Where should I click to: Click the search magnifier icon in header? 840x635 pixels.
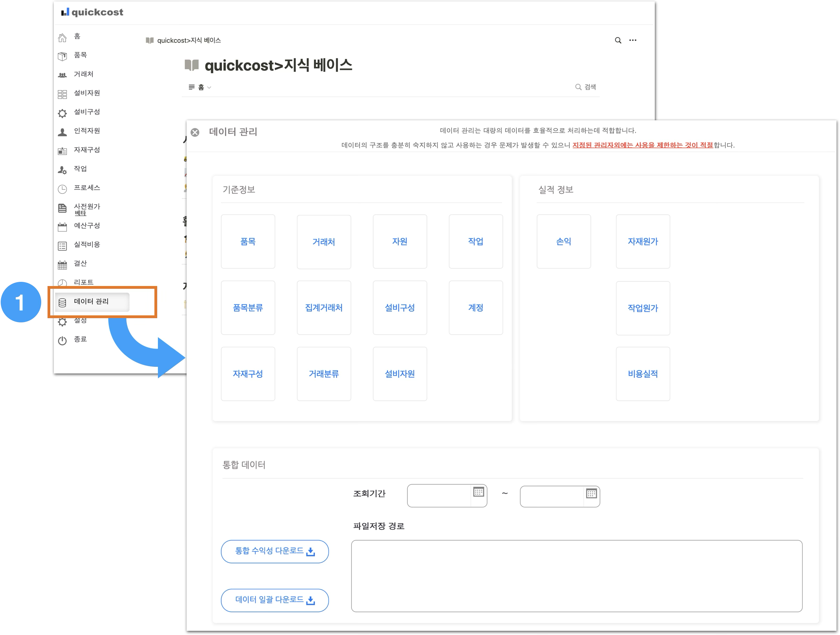tap(618, 40)
